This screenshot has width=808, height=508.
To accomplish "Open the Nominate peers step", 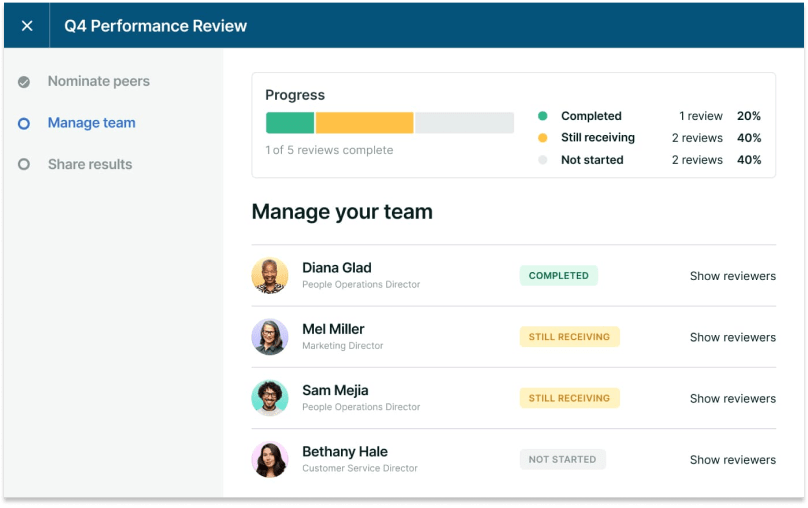I will click(x=98, y=81).
